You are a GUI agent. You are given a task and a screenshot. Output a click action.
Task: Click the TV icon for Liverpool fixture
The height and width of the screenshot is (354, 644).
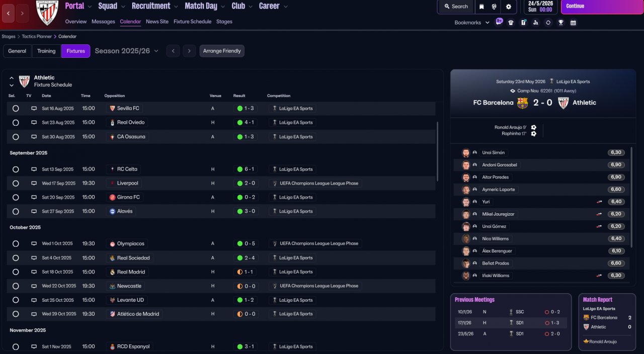pyautogui.click(x=34, y=184)
